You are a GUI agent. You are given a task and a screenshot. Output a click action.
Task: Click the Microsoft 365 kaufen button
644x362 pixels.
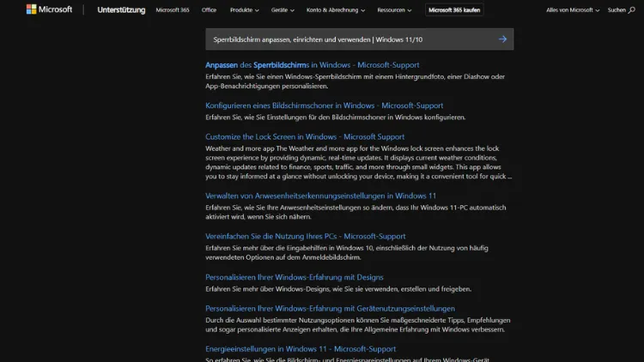(x=454, y=9)
